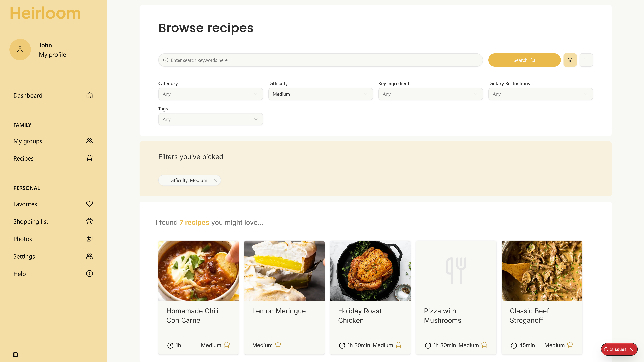
Task: Click the search keywords input field
Action: (320, 60)
